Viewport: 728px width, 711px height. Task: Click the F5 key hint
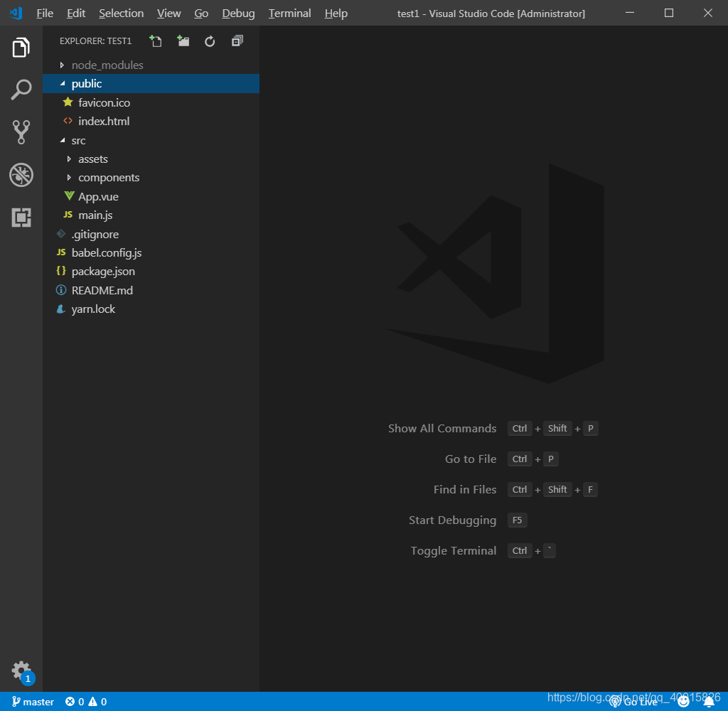(x=518, y=520)
